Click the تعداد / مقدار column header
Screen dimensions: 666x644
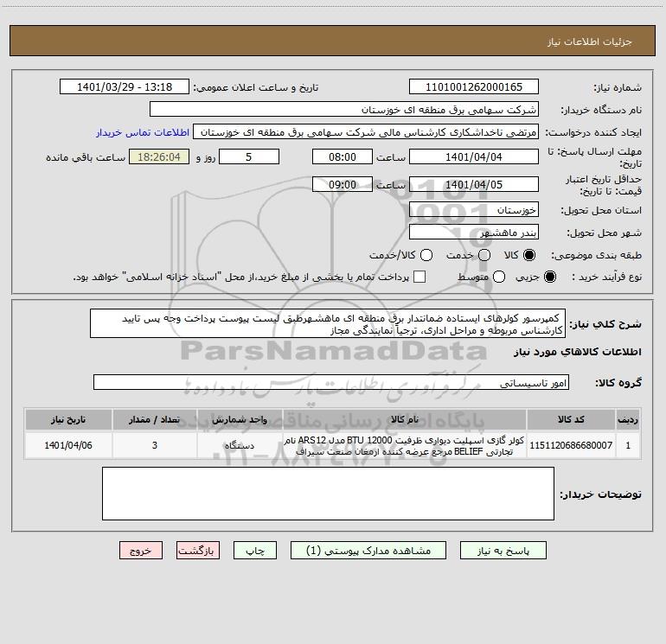155,419
